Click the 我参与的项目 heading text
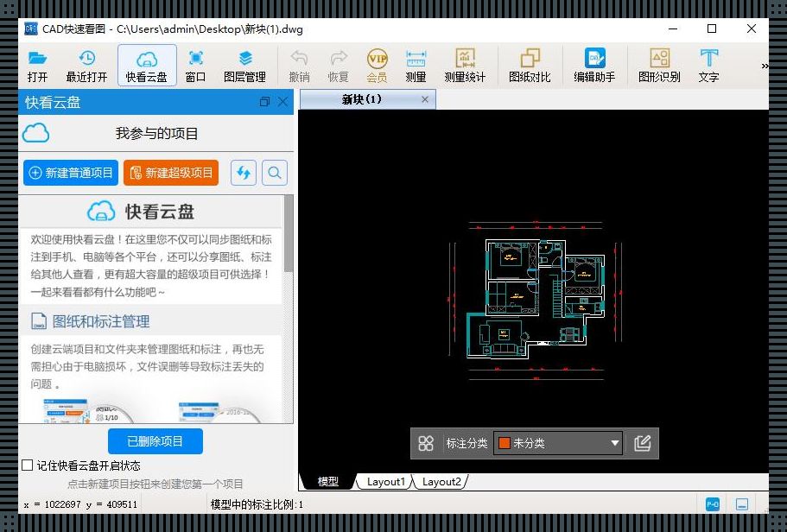This screenshot has width=787, height=532. point(156,133)
